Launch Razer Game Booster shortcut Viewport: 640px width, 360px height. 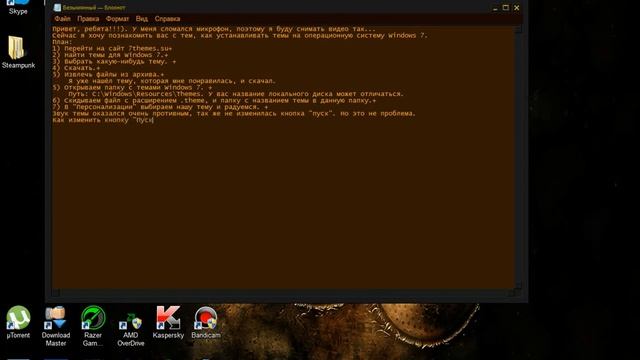tap(93, 327)
